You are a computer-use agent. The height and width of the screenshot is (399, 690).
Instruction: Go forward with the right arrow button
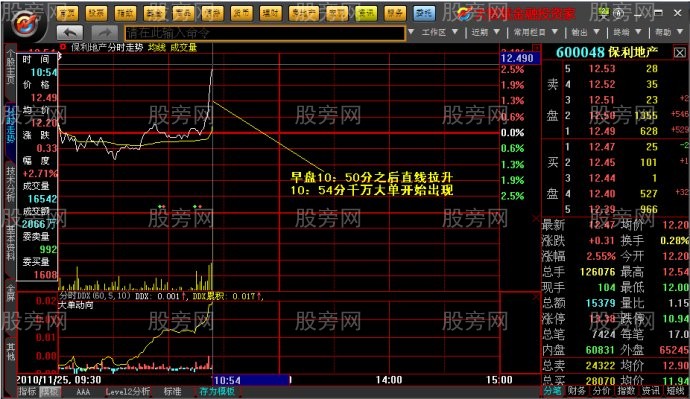coord(105,33)
